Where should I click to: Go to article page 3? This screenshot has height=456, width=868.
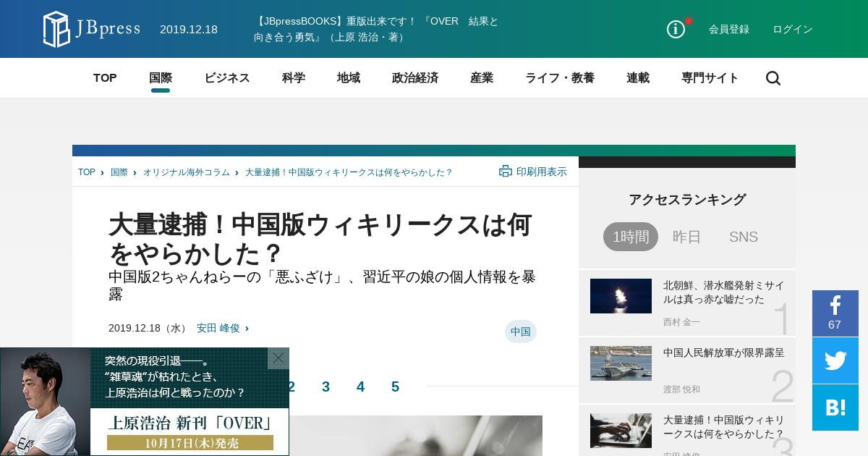click(x=326, y=387)
